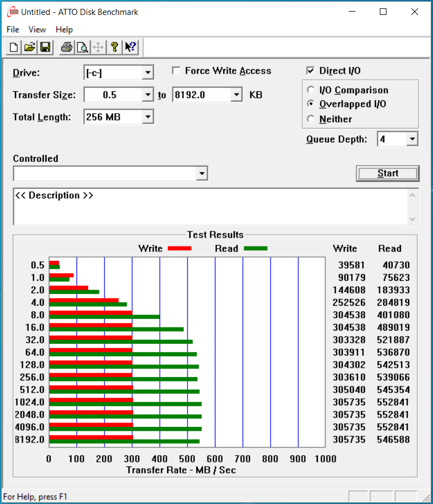The image size is (433, 504).
Task: Click Read value 489019
Action: coord(394,327)
